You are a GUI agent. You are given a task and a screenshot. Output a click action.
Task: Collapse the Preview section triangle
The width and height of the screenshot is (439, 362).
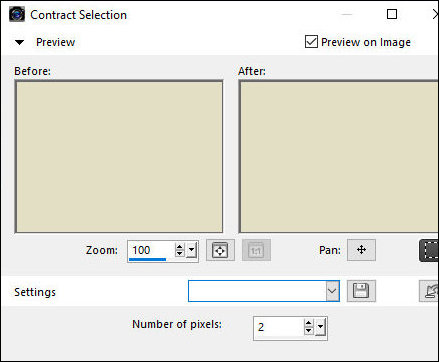tap(20, 42)
